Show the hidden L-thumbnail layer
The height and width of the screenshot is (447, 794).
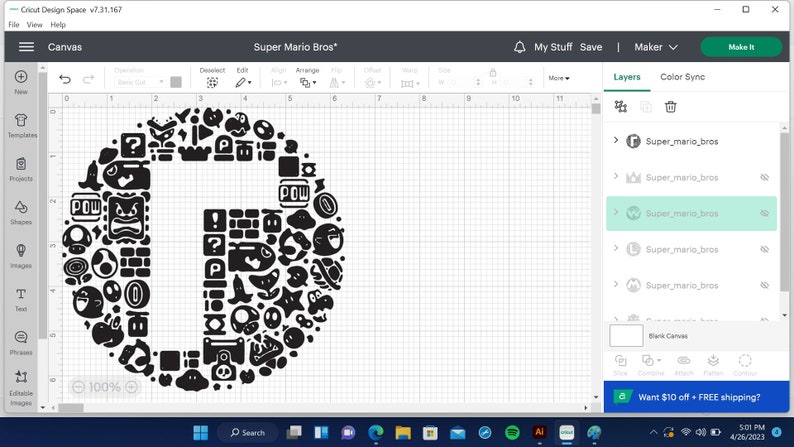[x=765, y=249]
